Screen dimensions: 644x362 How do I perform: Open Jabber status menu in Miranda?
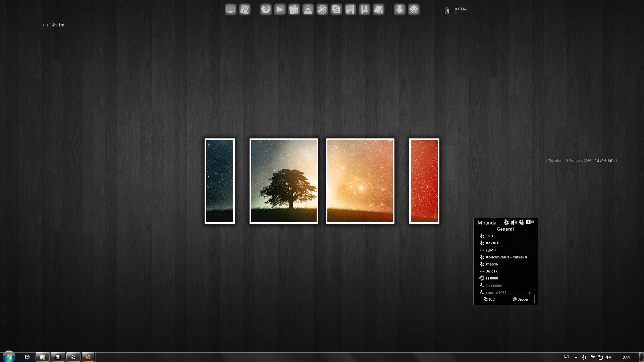(521, 299)
